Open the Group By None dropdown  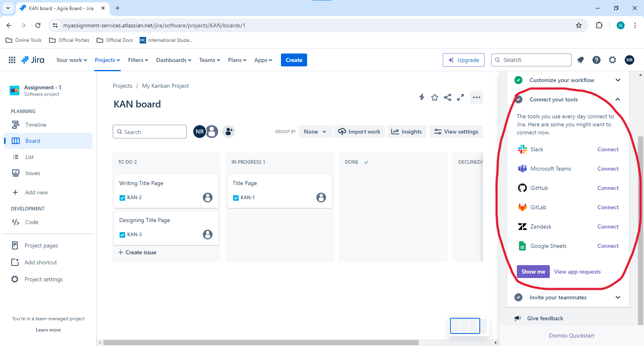(x=316, y=132)
